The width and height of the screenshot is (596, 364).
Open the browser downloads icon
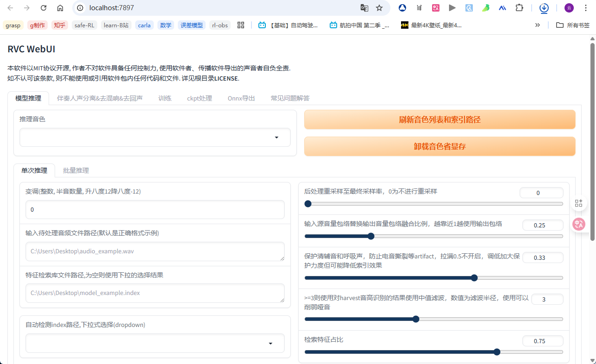[544, 8]
